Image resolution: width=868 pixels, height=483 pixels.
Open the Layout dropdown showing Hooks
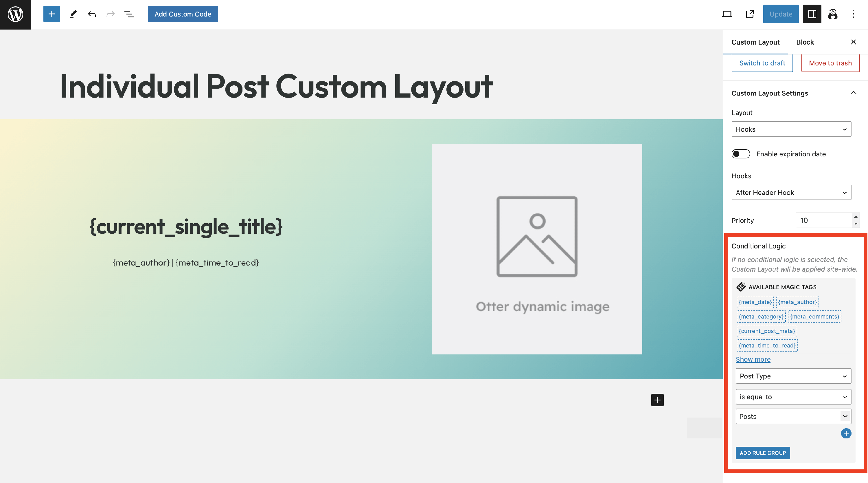791,129
